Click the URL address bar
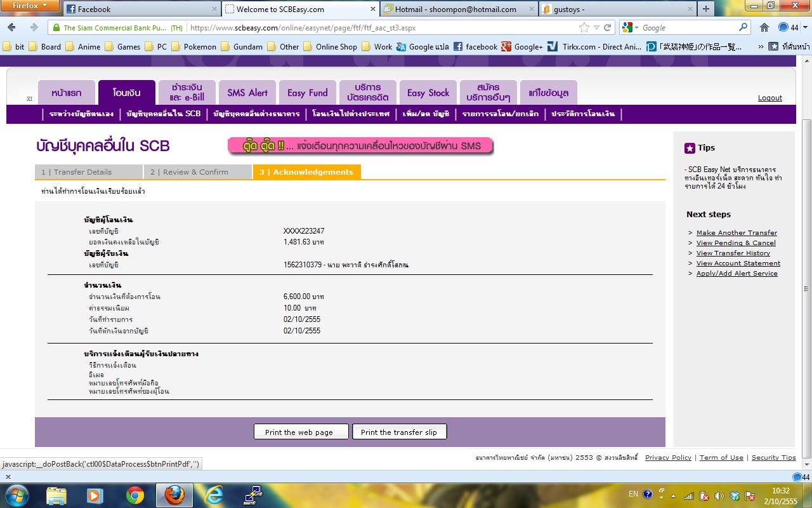The image size is (812, 508). pyautogui.click(x=382, y=27)
